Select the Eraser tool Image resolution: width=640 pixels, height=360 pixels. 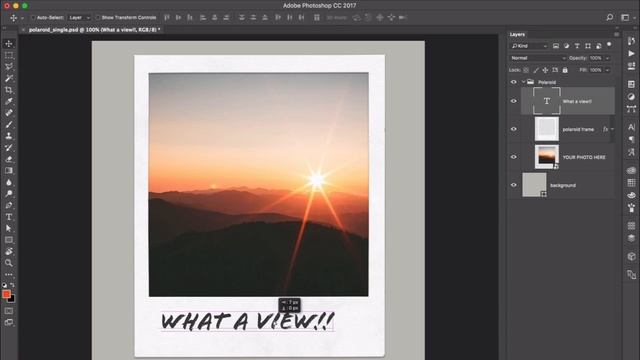point(9,159)
